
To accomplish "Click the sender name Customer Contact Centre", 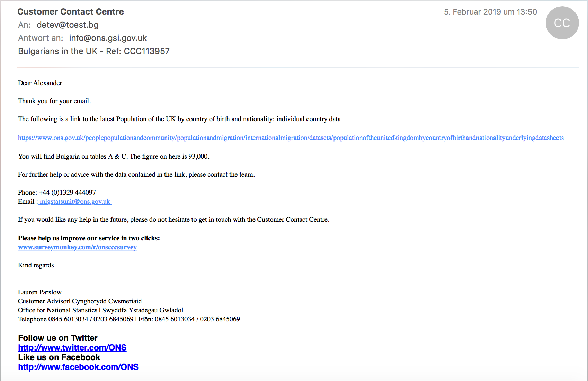I will tap(71, 12).
